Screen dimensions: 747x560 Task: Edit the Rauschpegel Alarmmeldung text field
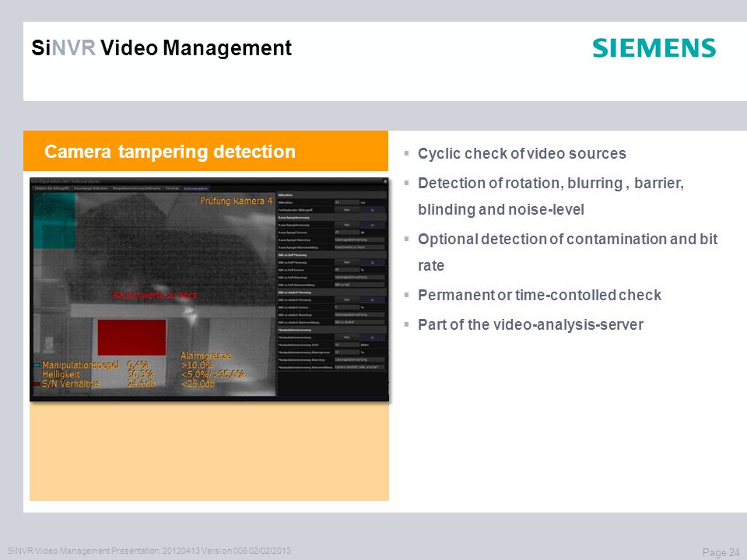point(359,247)
